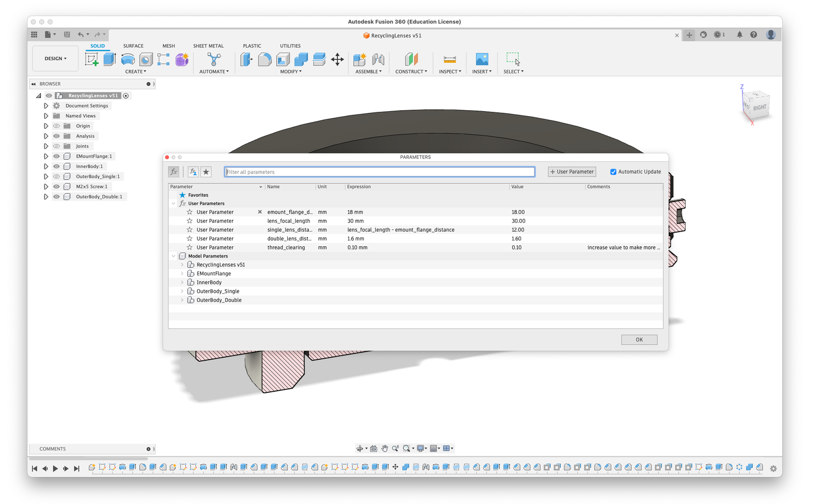
Task: Open the MODIFY dropdown menu
Action: pyautogui.click(x=291, y=71)
